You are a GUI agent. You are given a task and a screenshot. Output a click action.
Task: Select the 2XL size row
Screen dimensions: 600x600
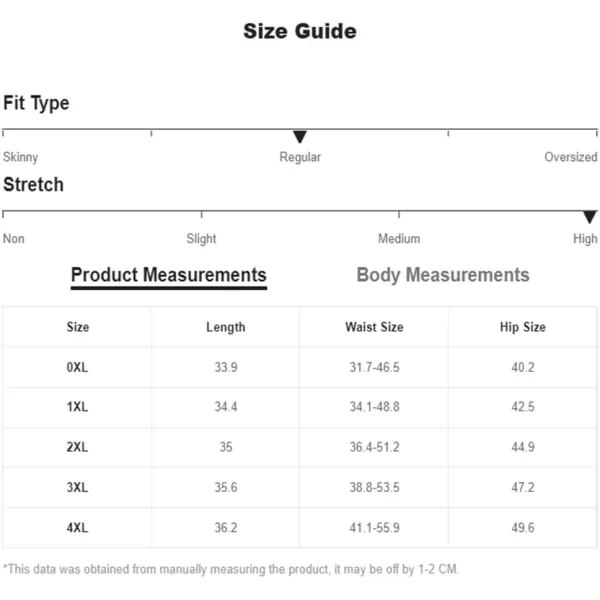tap(300, 447)
